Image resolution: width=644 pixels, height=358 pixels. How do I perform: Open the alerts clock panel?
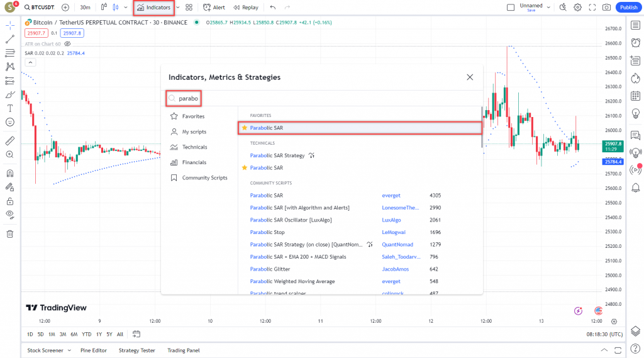635,43
